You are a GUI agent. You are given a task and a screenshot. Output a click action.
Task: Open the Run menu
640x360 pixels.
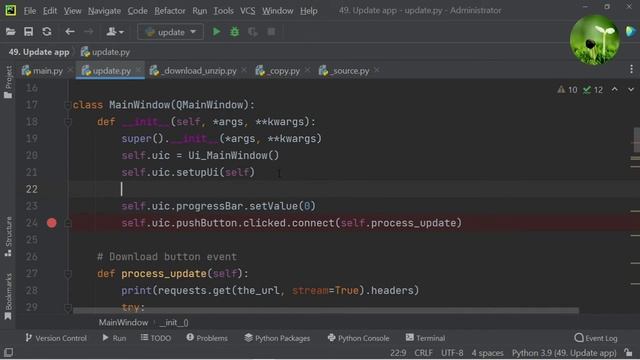point(200,11)
